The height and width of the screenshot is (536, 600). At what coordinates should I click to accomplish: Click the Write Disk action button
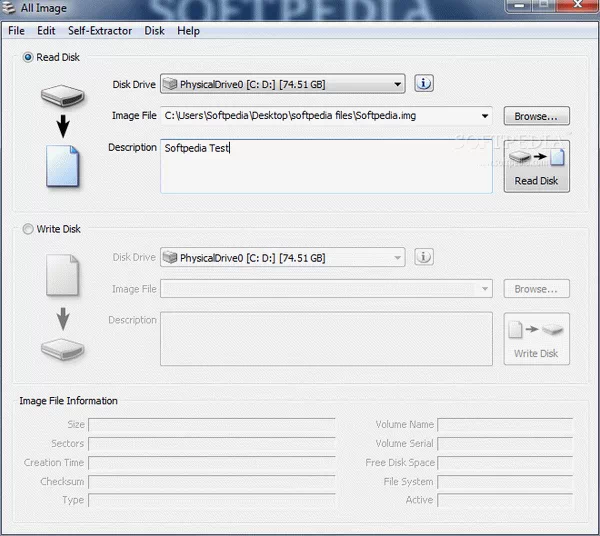tap(536, 339)
